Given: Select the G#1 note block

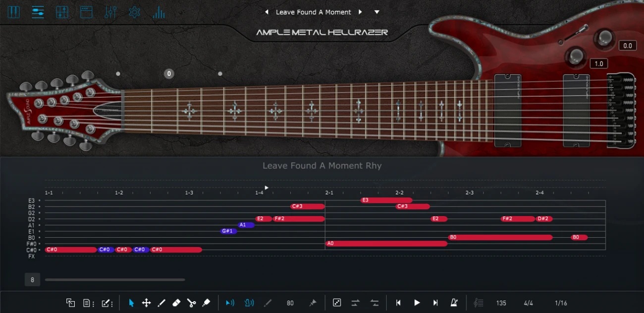Looking at the screenshot, I should [228, 231].
